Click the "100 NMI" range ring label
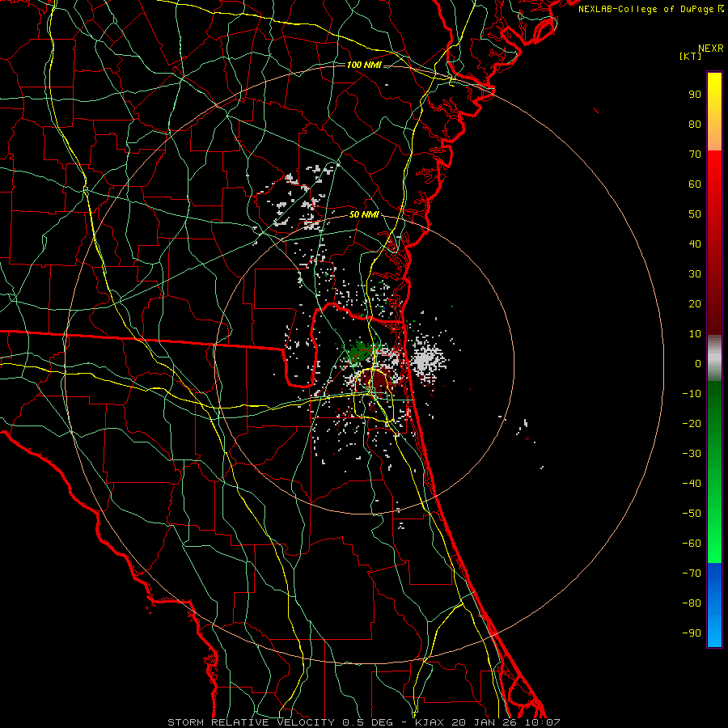The image size is (728, 728). [364, 65]
